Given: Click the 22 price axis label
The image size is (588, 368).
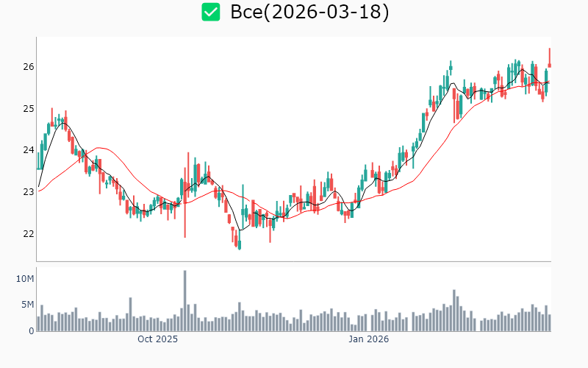Looking at the screenshot, I should pos(28,234).
